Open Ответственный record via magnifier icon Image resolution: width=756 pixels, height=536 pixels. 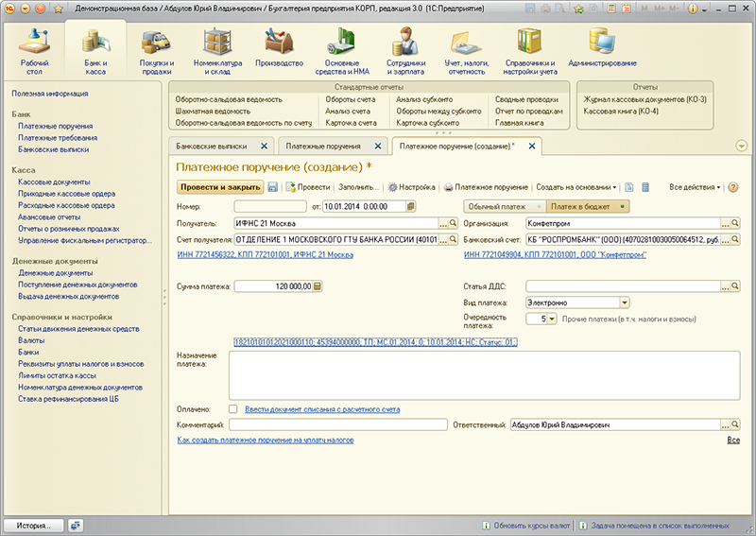735,424
